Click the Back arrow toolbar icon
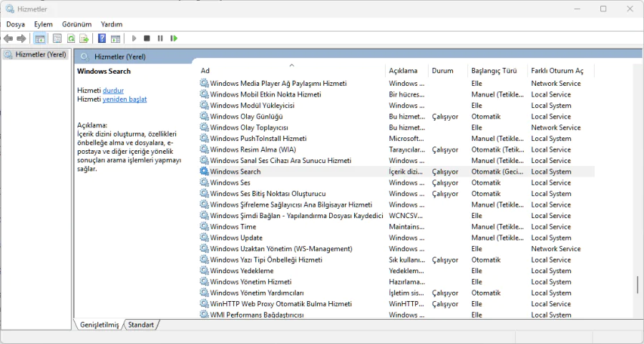 pos(8,39)
